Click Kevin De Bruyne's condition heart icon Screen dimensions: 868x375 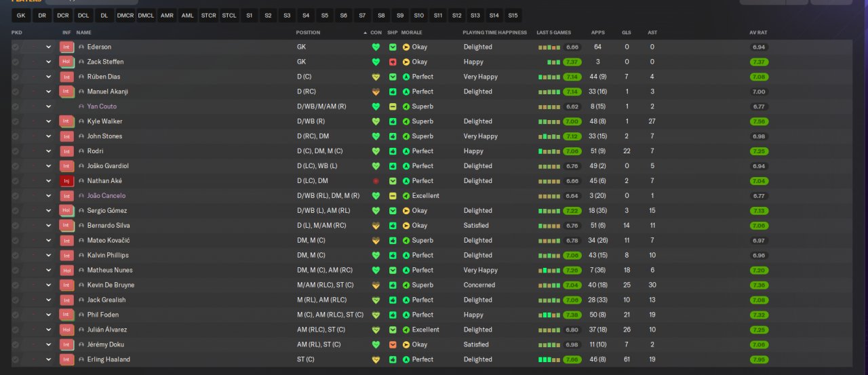click(x=376, y=285)
